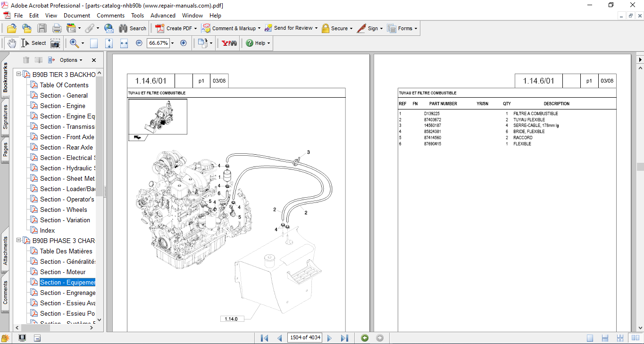Click the green Previous View button
The image size is (644, 344).
pyautogui.click(x=365, y=338)
